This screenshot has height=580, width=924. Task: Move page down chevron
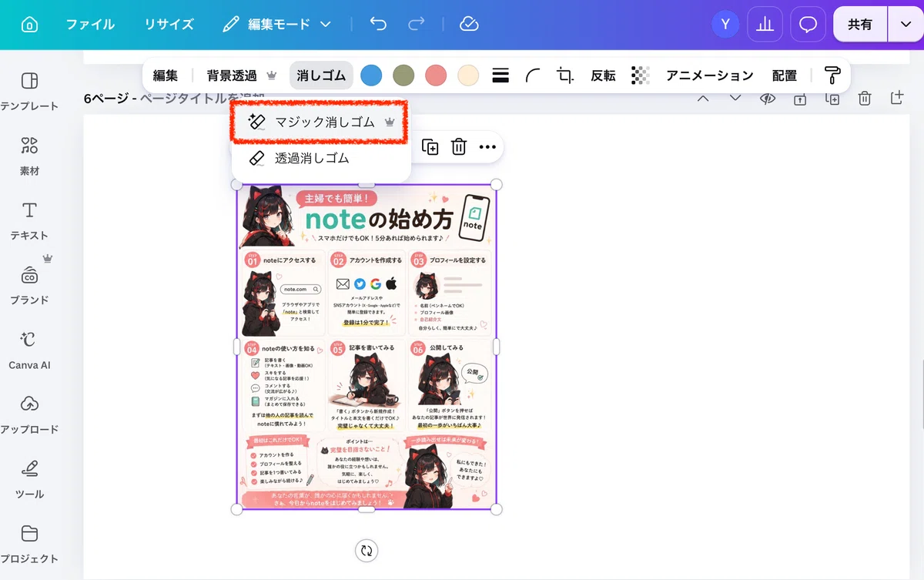tap(735, 98)
